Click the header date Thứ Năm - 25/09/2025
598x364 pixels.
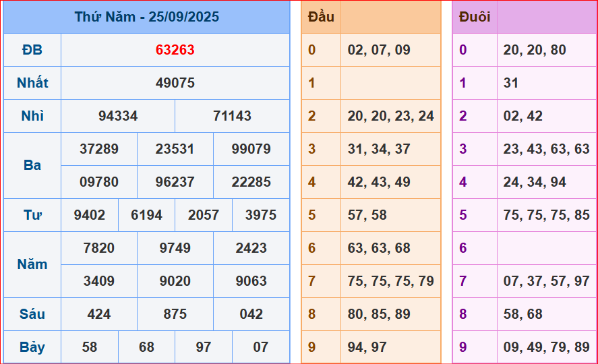[x=147, y=17]
